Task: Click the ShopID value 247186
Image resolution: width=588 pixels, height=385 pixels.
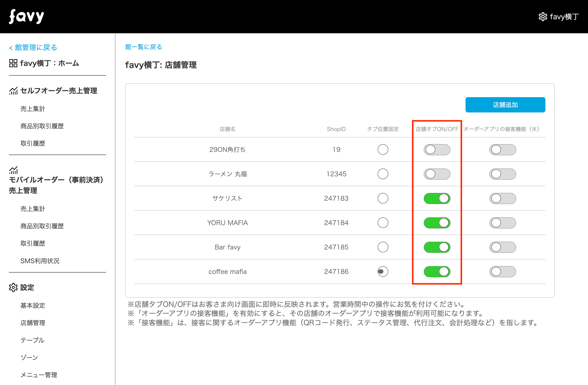Action: 336,271
